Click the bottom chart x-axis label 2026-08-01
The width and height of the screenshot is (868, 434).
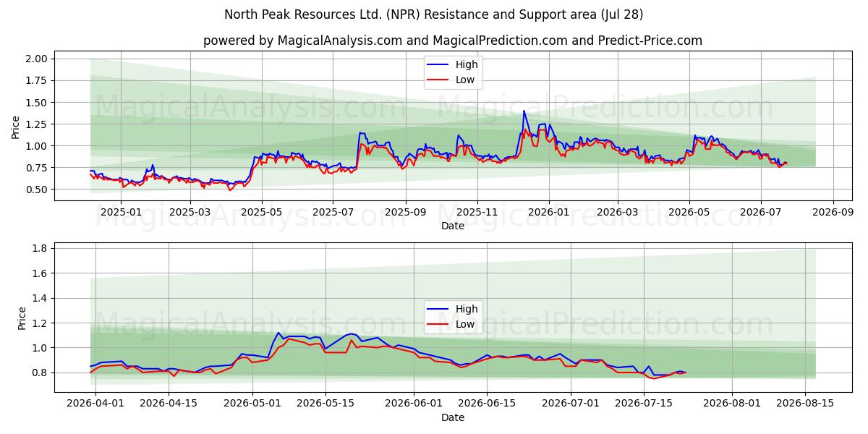click(x=733, y=404)
